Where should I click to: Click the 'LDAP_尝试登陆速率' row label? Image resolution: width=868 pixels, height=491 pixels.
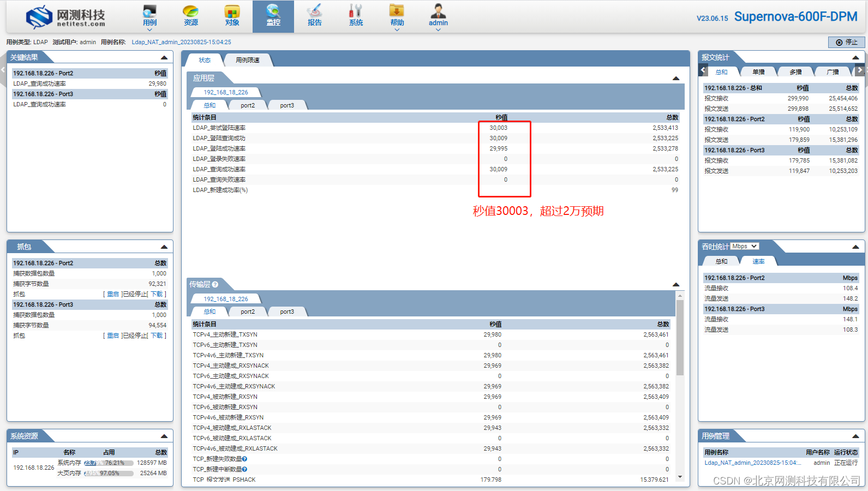219,128
